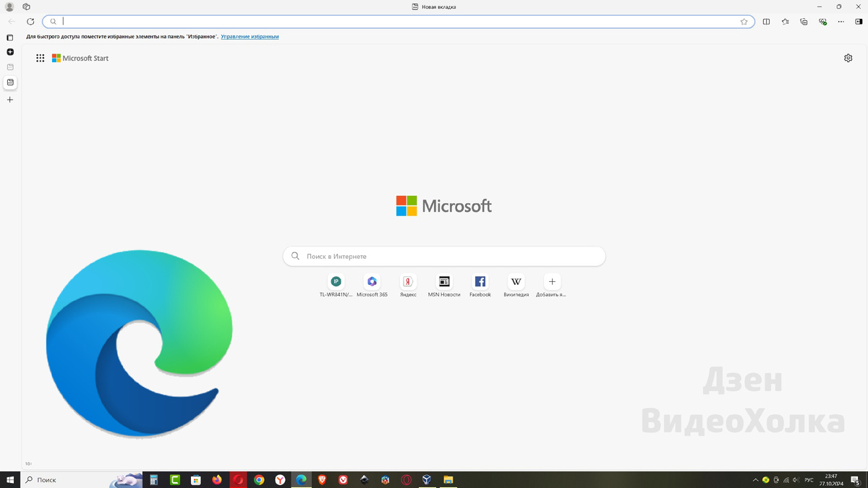Open the page settings gear on Microsoft Start
Viewport: 868px width, 488px height.
848,58
